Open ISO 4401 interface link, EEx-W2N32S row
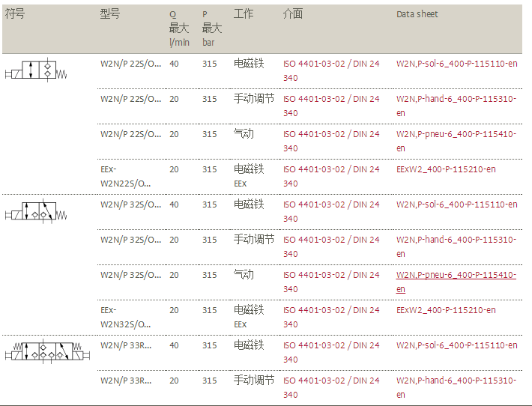This screenshot has width=532, height=406. pos(331,317)
